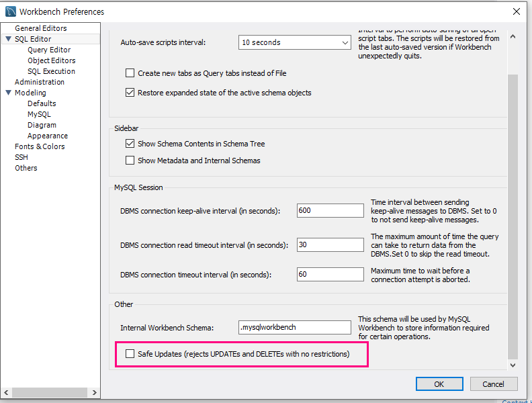Close the Workbench Preferences dialog

[516, 11]
